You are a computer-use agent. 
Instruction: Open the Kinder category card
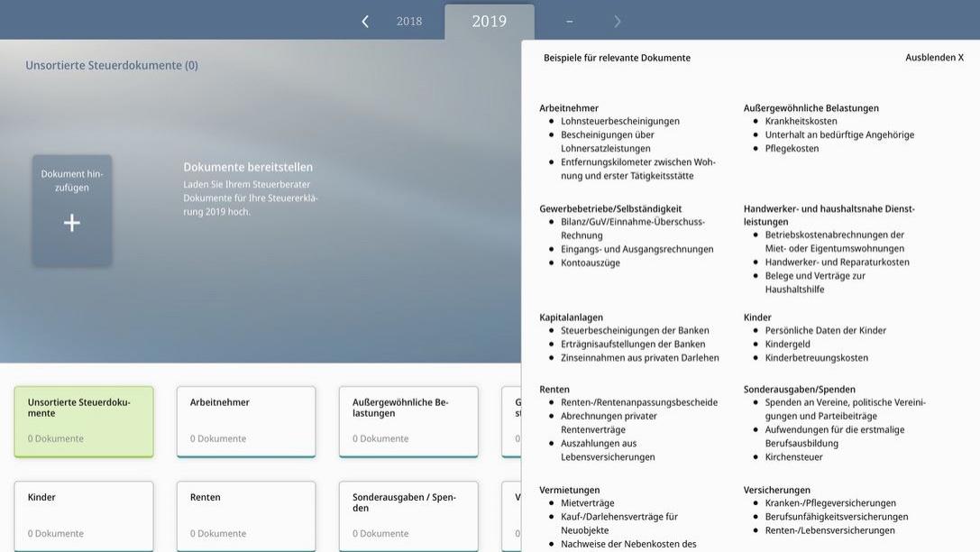84,515
